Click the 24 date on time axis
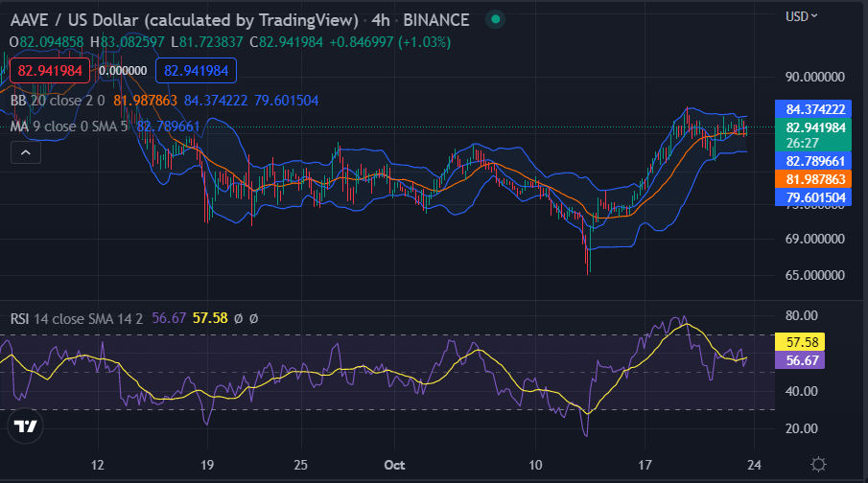The width and height of the screenshot is (868, 483). tap(754, 465)
